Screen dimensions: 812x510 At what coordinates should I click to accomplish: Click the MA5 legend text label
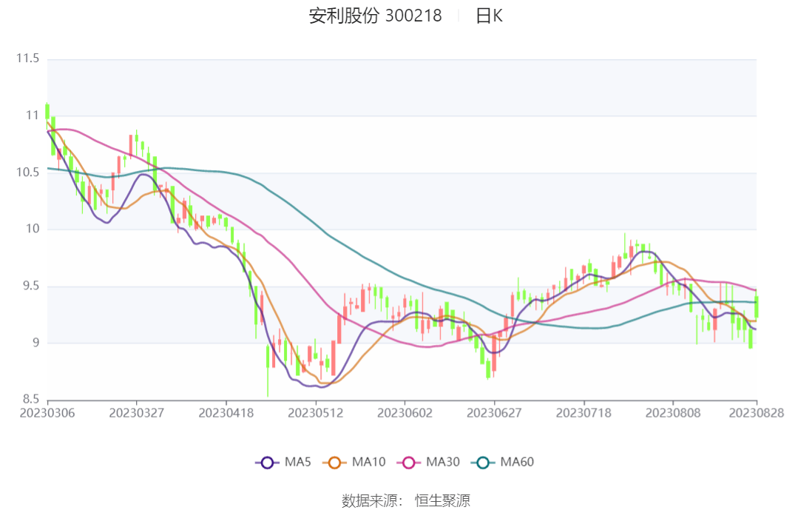[297, 462]
